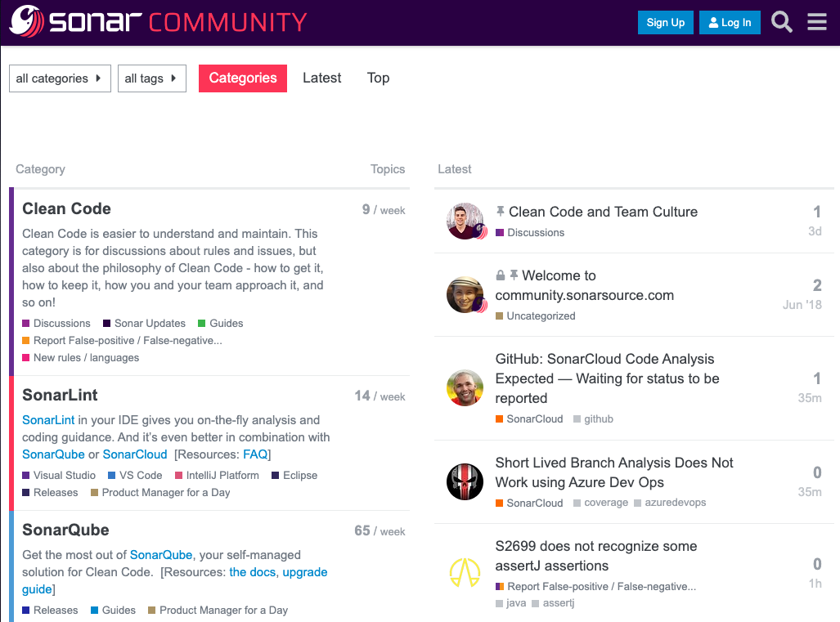Screen dimensions: 840x622
Task: Click 3d timestamp on Team Culture topic
Action: (x=815, y=231)
